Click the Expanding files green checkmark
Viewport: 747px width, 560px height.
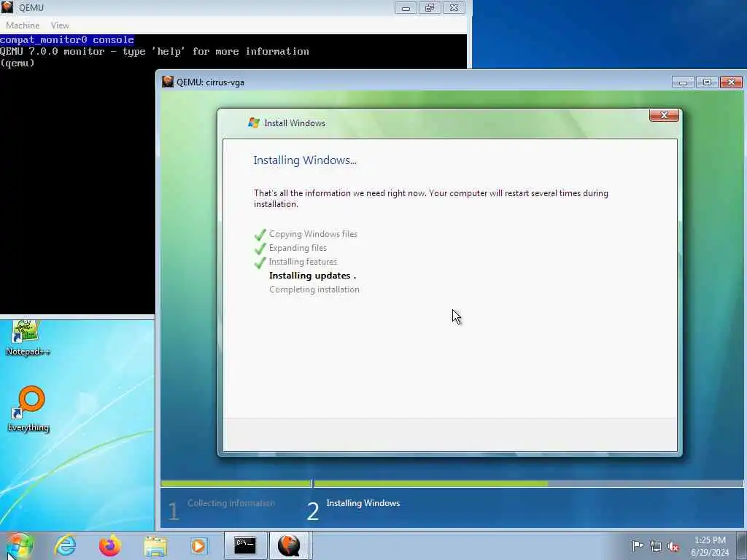pyautogui.click(x=260, y=249)
